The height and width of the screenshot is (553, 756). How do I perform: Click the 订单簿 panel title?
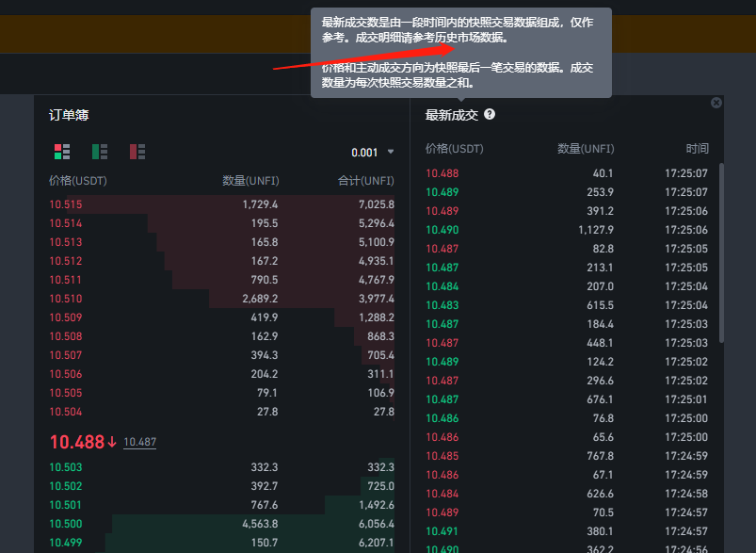pos(69,115)
